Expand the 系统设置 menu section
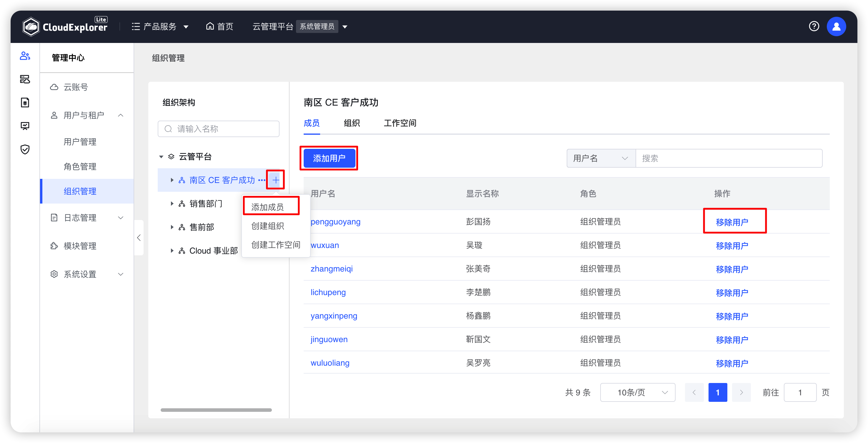 click(121, 274)
